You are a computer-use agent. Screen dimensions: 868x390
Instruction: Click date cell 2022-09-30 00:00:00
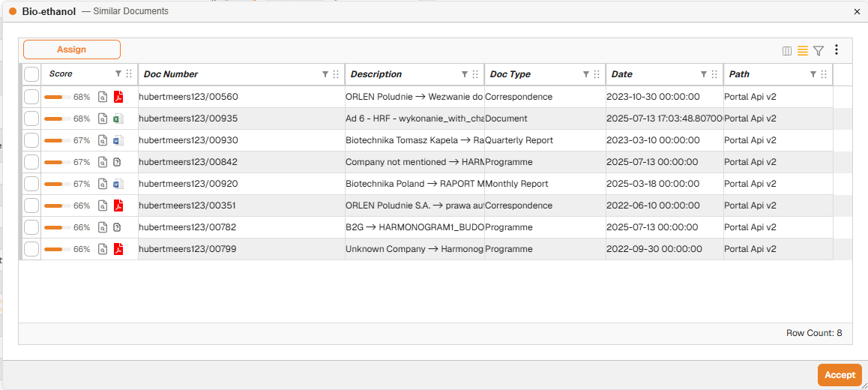[x=665, y=249]
